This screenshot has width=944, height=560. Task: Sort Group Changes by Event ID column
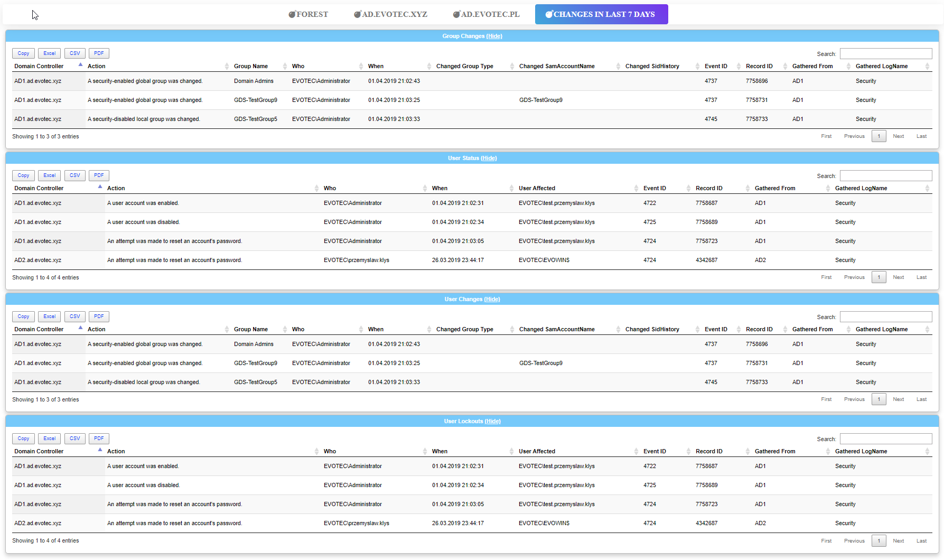coord(716,67)
